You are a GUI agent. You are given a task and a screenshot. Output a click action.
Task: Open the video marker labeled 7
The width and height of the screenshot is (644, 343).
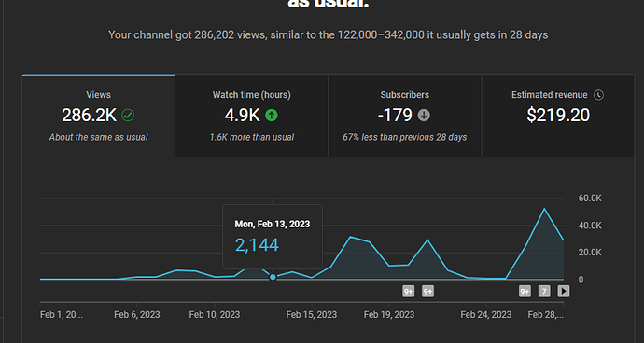click(544, 292)
